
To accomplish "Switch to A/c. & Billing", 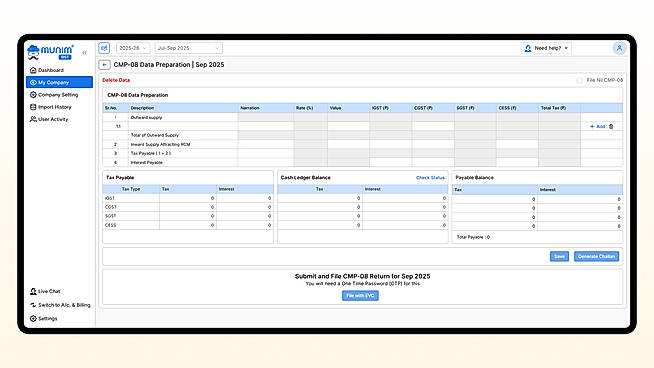I will click(64, 305).
